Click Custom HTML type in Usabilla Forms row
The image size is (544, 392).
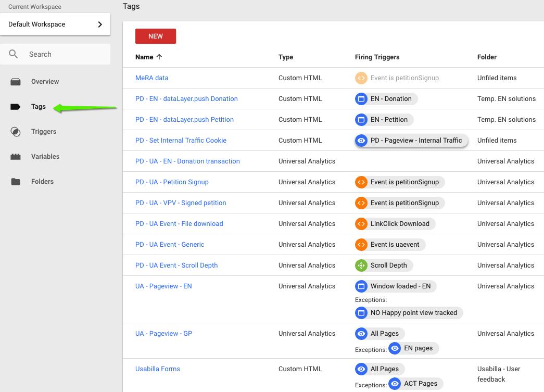coord(300,369)
